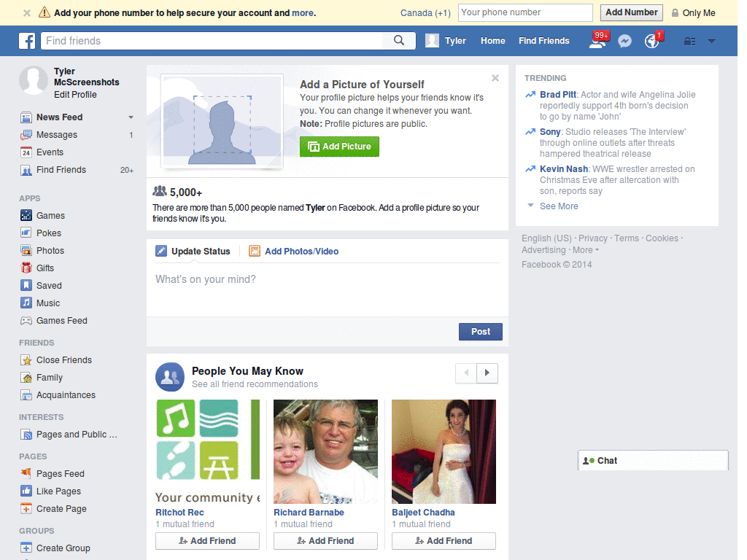Show previous People You May Know

click(466, 373)
